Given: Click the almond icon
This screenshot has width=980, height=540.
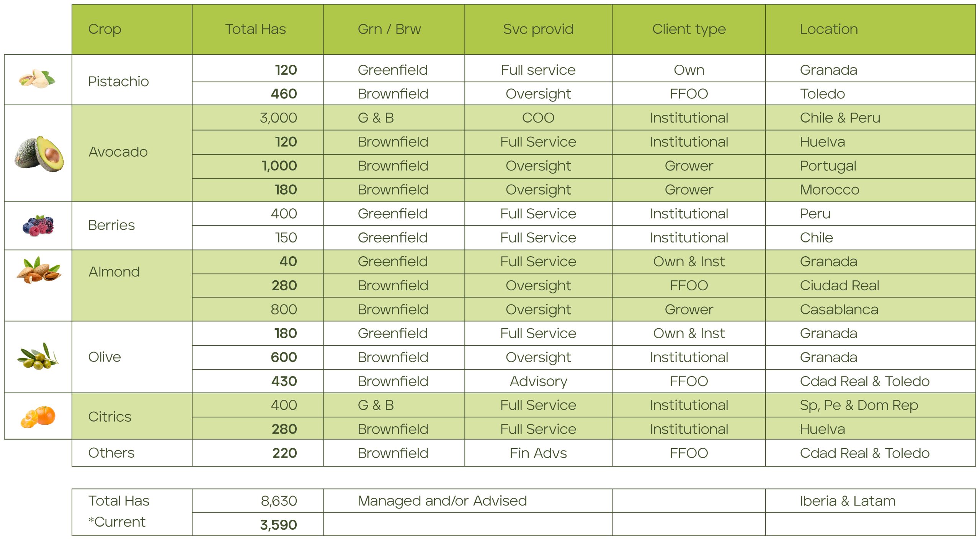Looking at the screenshot, I should pos(39,270).
